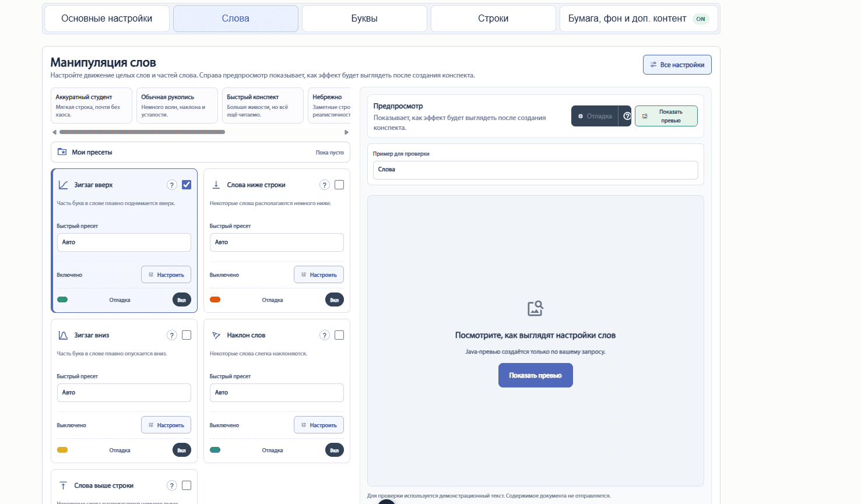Click the Слова выше строки arrow icon
The width and height of the screenshot is (861, 504).
click(x=63, y=485)
